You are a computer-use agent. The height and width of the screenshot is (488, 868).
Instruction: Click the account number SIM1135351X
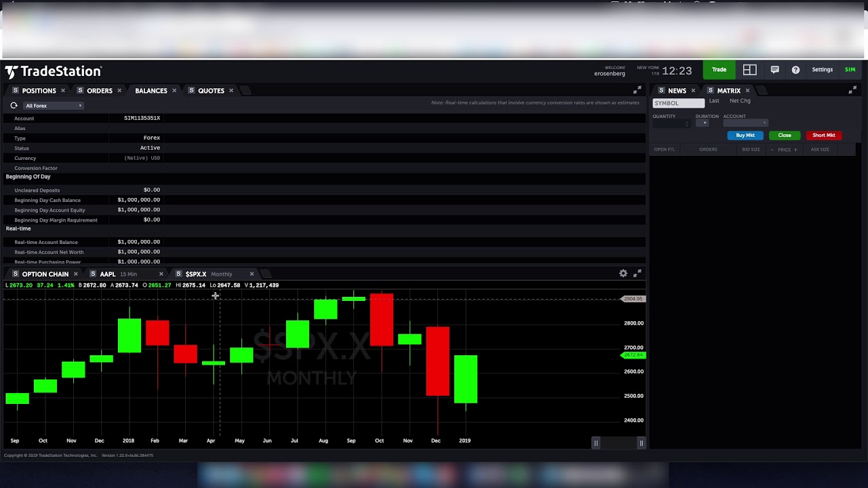[x=142, y=118]
